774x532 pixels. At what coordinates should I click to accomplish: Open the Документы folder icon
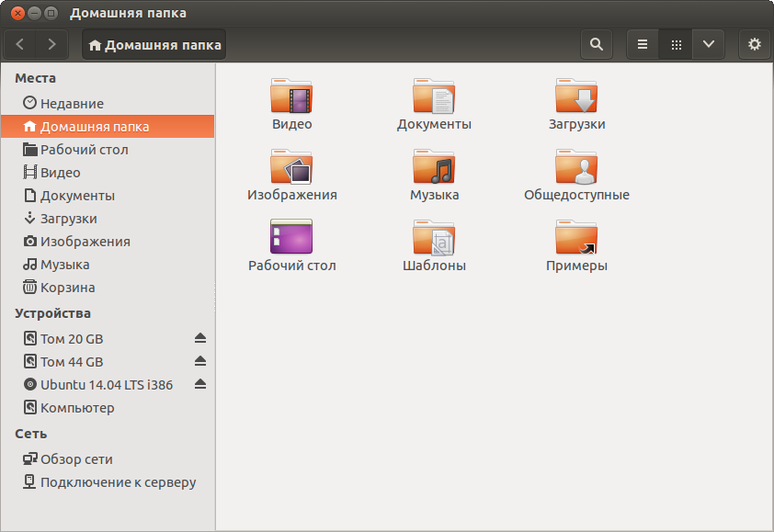point(434,96)
